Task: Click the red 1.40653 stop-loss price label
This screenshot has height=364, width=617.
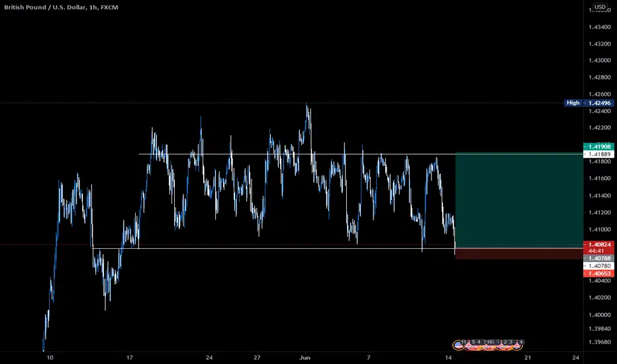Action: click(598, 273)
